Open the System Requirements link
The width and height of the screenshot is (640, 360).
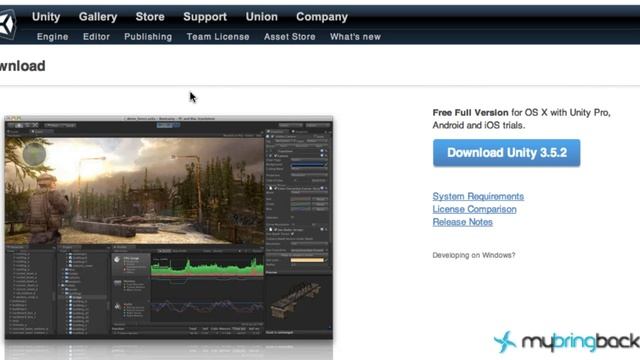(478, 196)
